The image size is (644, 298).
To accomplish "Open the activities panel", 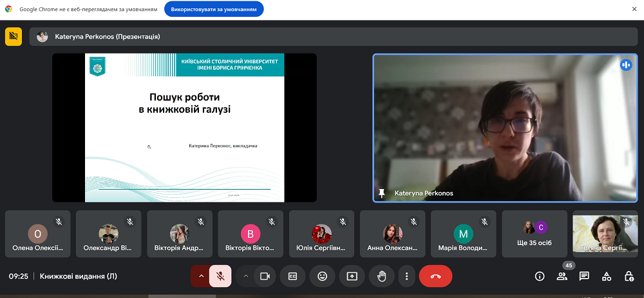I will (607, 276).
